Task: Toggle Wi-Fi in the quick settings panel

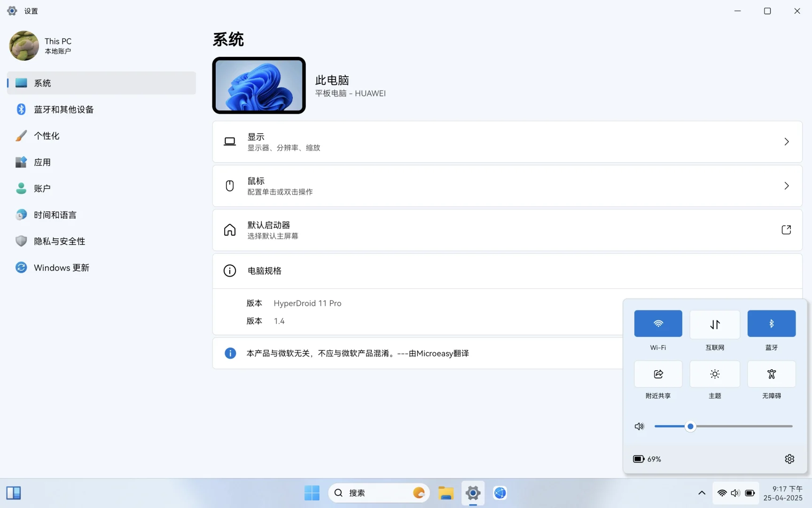Action: point(658,324)
